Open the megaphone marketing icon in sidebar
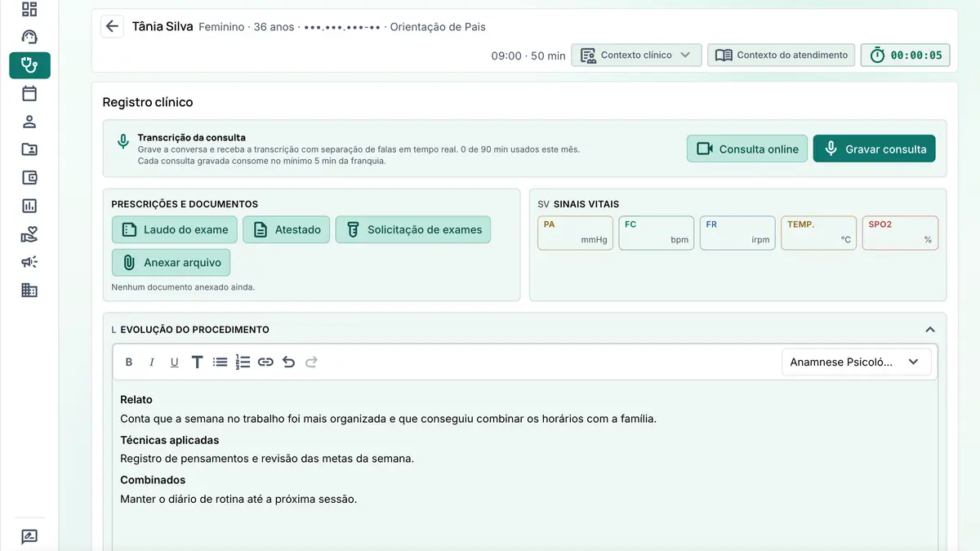This screenshot has width=980, height=551. 29,262
